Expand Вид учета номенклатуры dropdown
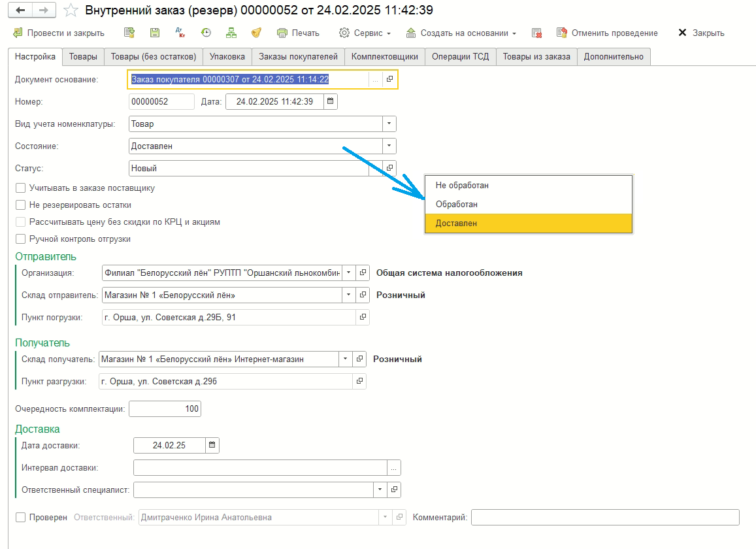756x549 pixels. [x=389, y=124]
